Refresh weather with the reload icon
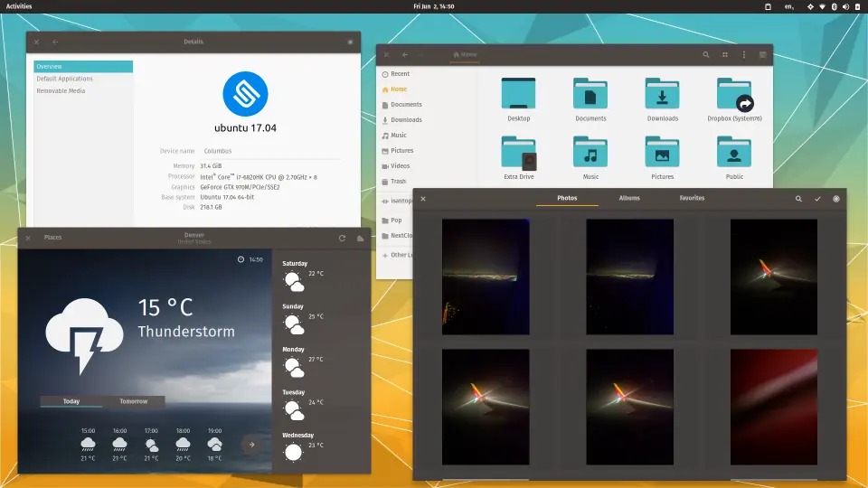Viewport: 868px width, 488px height. point(342,238)
